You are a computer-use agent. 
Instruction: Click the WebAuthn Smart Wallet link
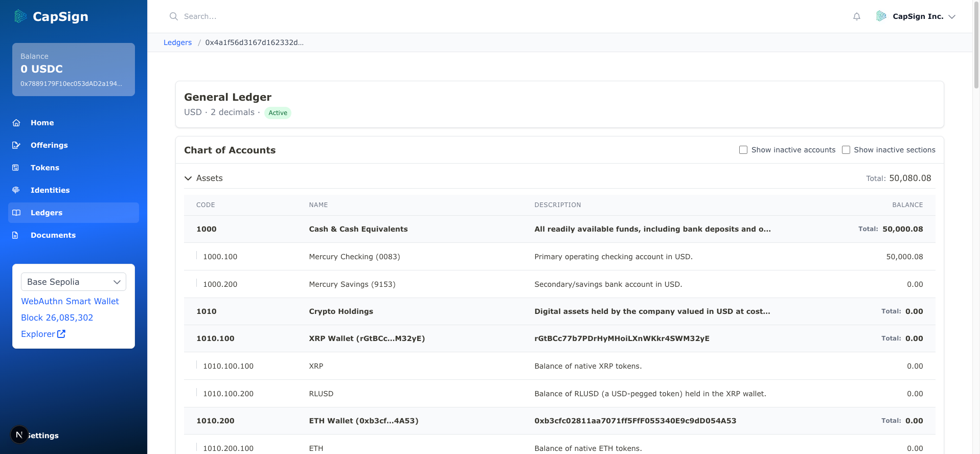click(70, 301)
